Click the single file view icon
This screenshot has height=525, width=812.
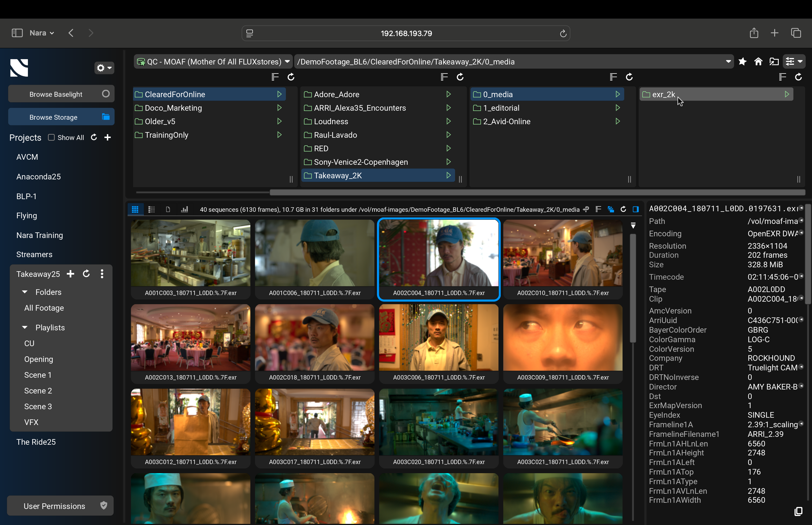point(168,209)
